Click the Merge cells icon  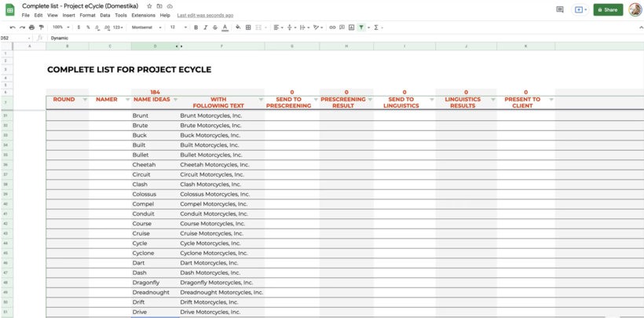coord(258,27)
